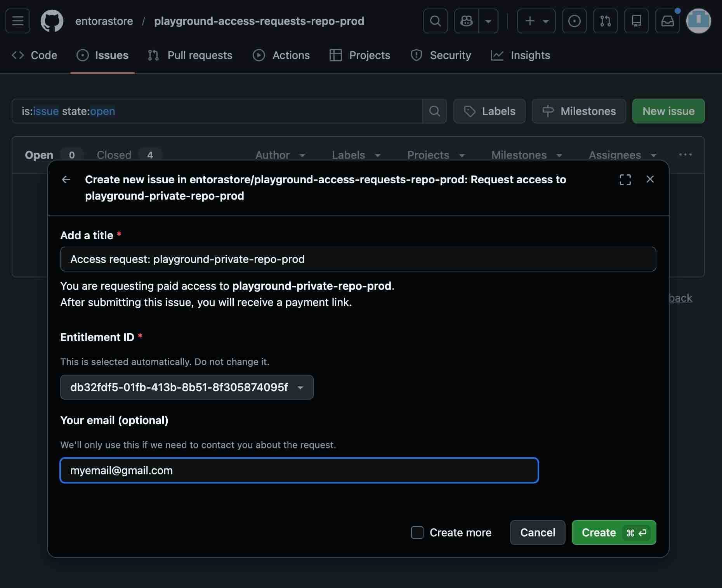Screen dimensions: 722x588
Task: Click the back arrow in the issue dialog
Action: (66, 179)
